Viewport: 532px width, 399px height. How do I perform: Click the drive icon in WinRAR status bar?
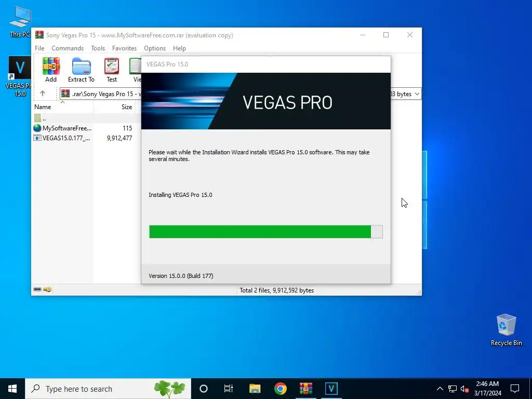[x=37, y=289]
